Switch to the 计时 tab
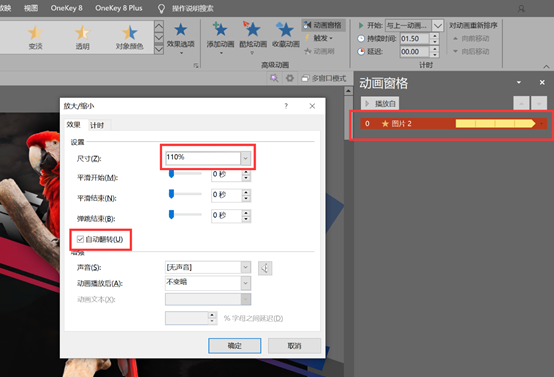The image size is (554, 377). click(x=97, y=125)
